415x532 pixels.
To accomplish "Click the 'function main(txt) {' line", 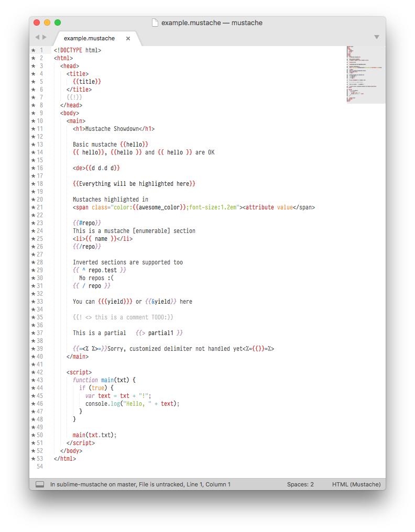I will pyautogui.click(x=104, y=380).
